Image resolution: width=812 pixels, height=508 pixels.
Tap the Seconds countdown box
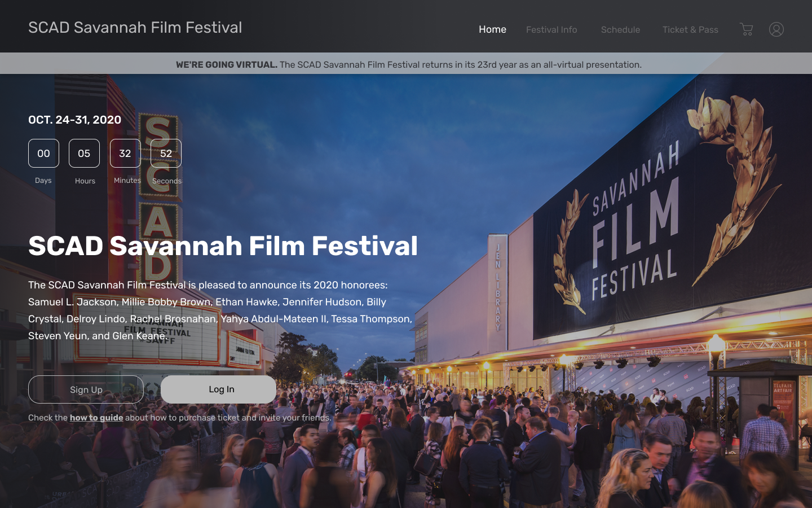166,154
